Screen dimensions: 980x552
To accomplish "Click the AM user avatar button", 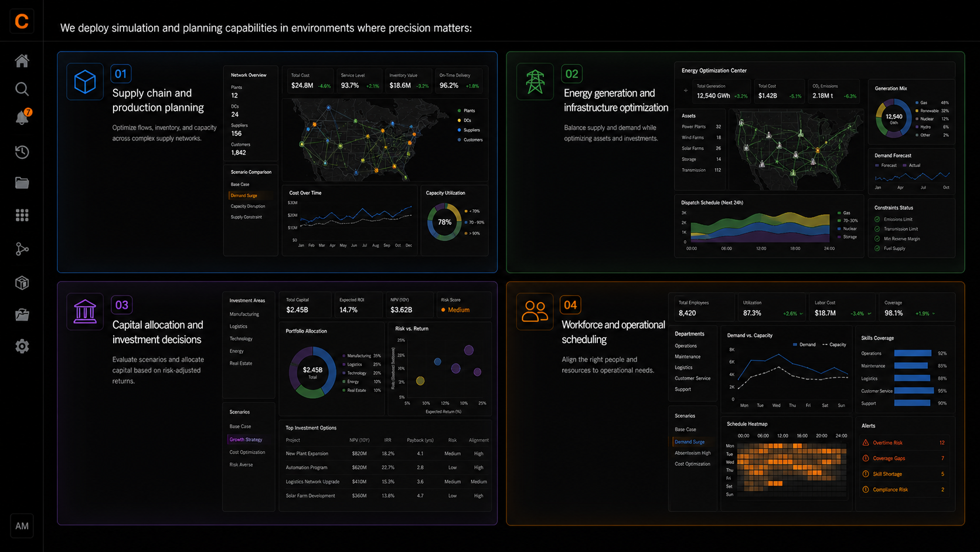I will coord(22,526).
